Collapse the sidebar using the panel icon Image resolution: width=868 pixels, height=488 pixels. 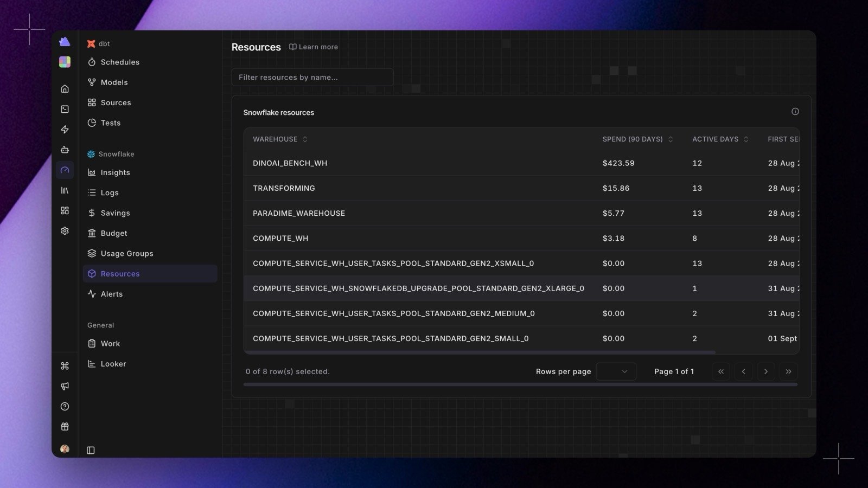pos(91,450)
